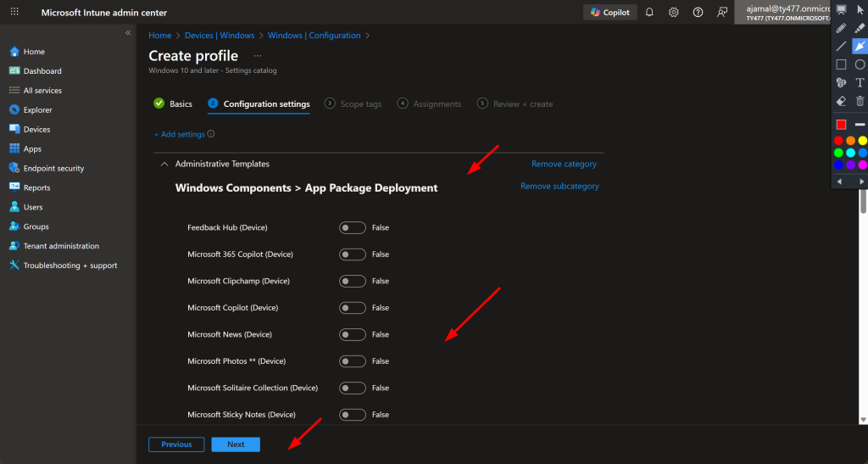Collapse the Administrative Templates category
The width and height of the screenshot is (868, 464).
(164, 164)
